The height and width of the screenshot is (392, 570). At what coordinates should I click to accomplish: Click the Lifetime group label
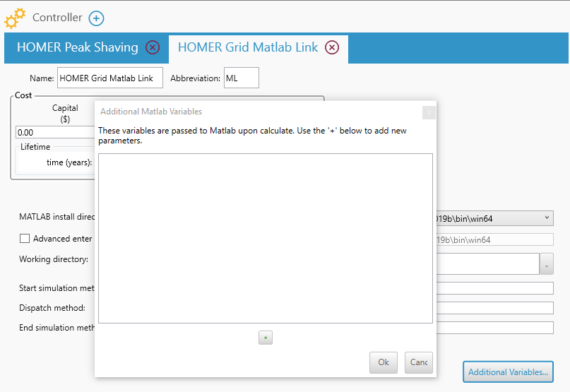pos(35,147)
